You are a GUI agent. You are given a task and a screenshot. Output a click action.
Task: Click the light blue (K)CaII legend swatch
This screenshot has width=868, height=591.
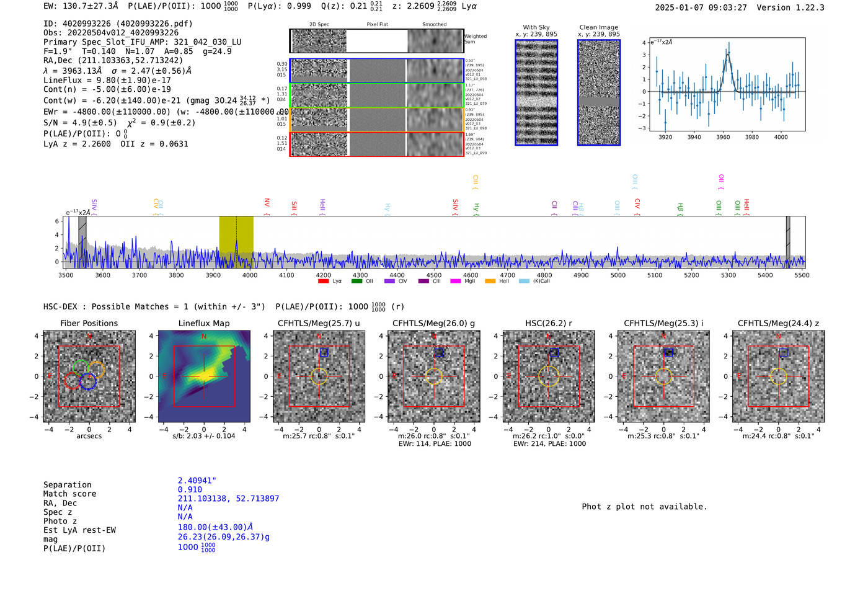coord(525,282)
